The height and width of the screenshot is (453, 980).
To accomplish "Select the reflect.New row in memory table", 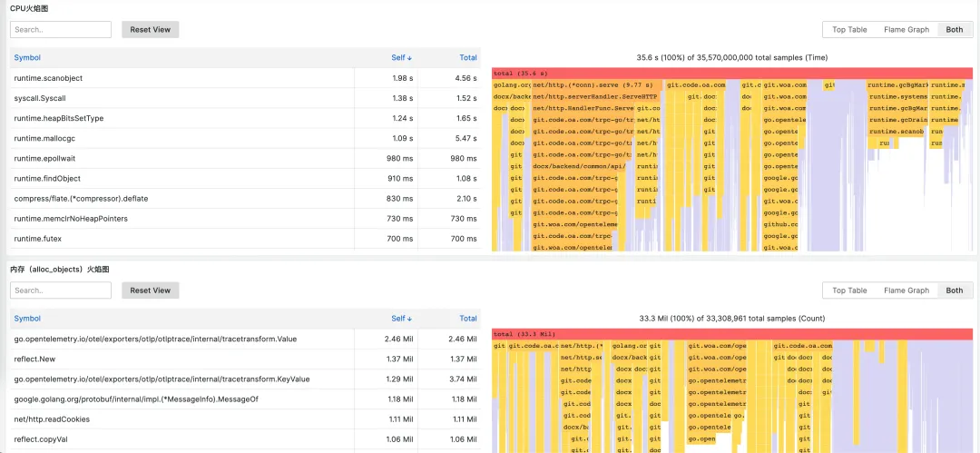I will point(245,359).
